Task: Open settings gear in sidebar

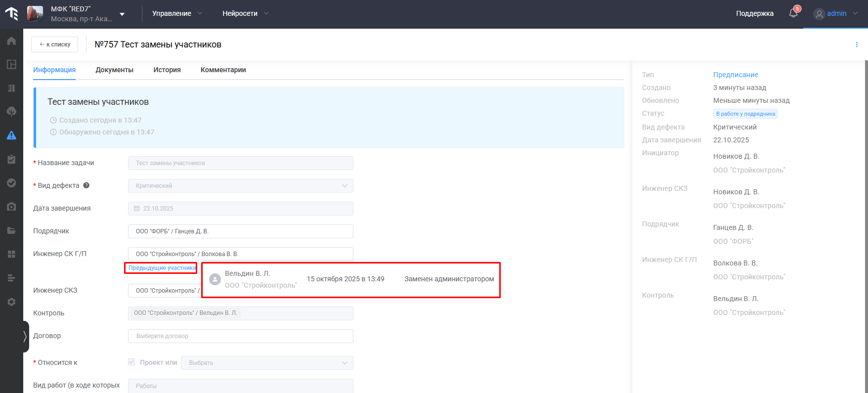Action: [11, 302]
